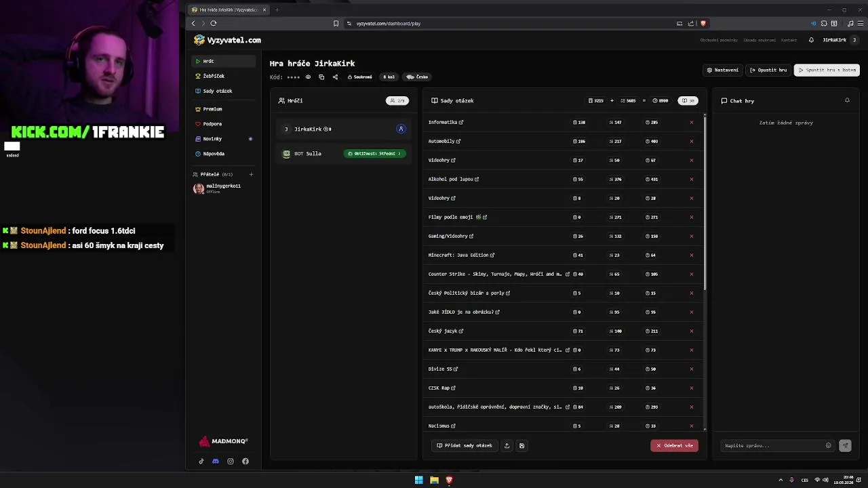Remove Alkohol pod lupou set
This screenshot has width=868, height=488.
(692, 180)
